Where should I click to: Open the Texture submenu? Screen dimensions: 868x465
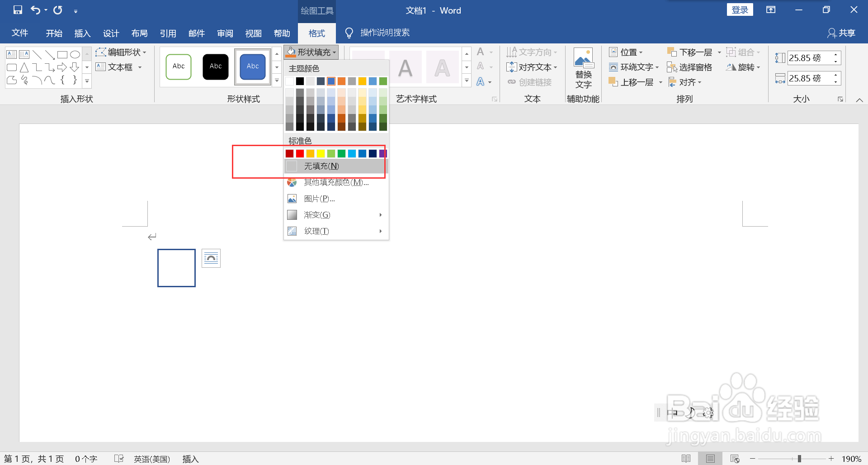[336, 231]
